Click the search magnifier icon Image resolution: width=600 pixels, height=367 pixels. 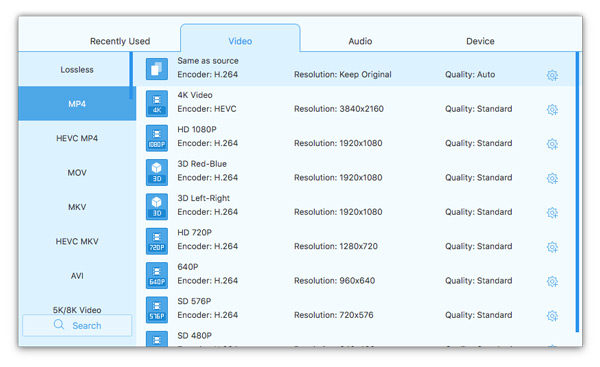coord(59,325)
